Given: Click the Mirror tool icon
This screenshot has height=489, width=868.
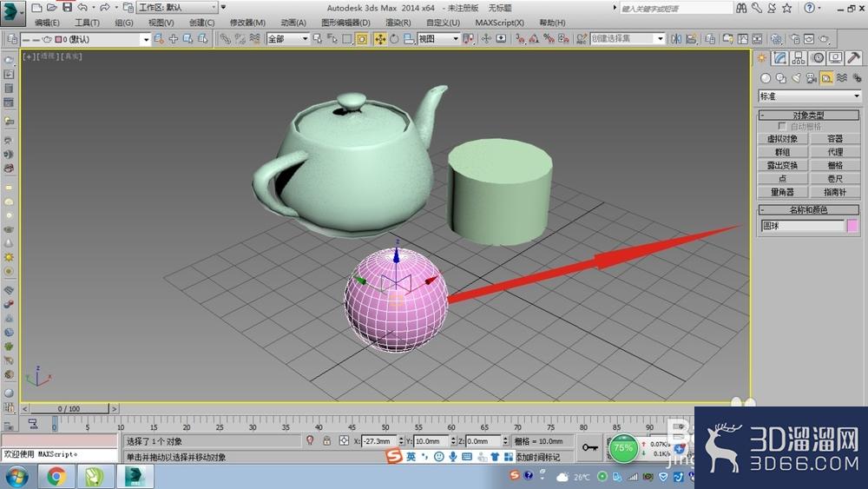Looking at the screenshot, I should click(x=676, y=39).
